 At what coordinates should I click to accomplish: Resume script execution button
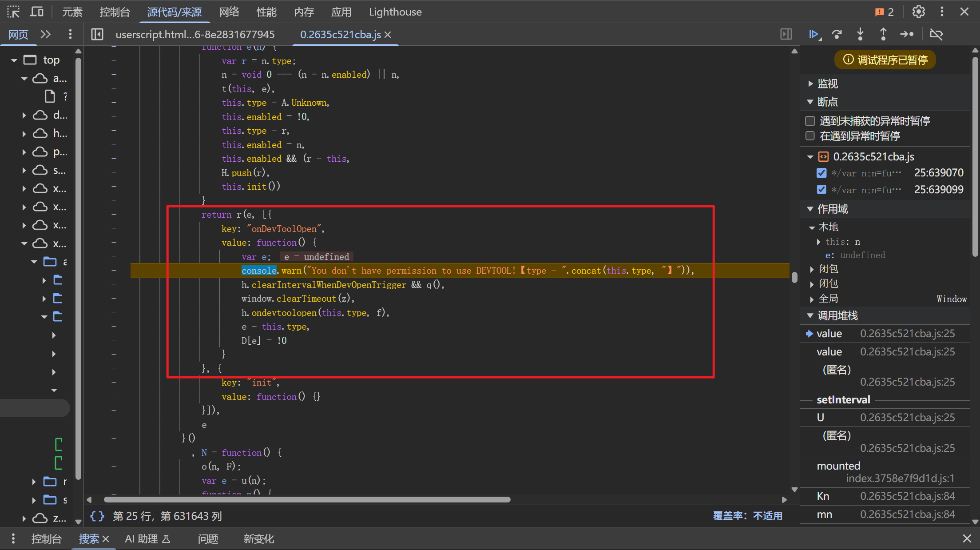pyautogui.click(x=814, y=34)
